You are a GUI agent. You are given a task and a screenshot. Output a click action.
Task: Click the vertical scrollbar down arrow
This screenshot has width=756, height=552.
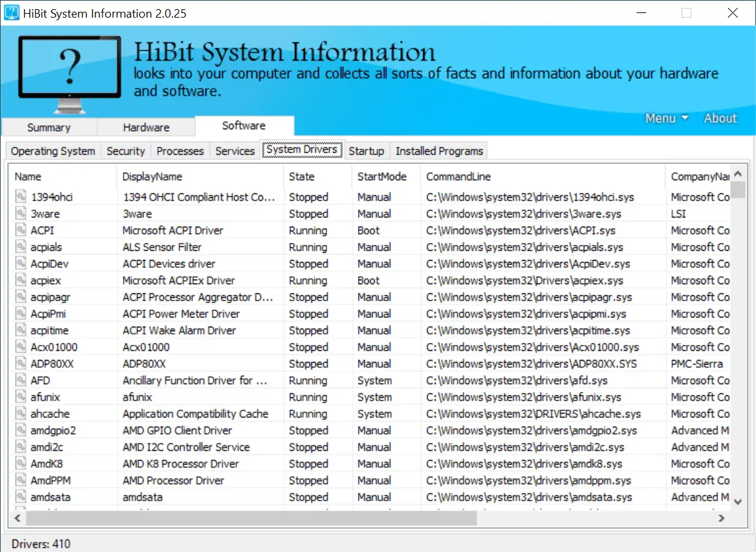(738, 502)
